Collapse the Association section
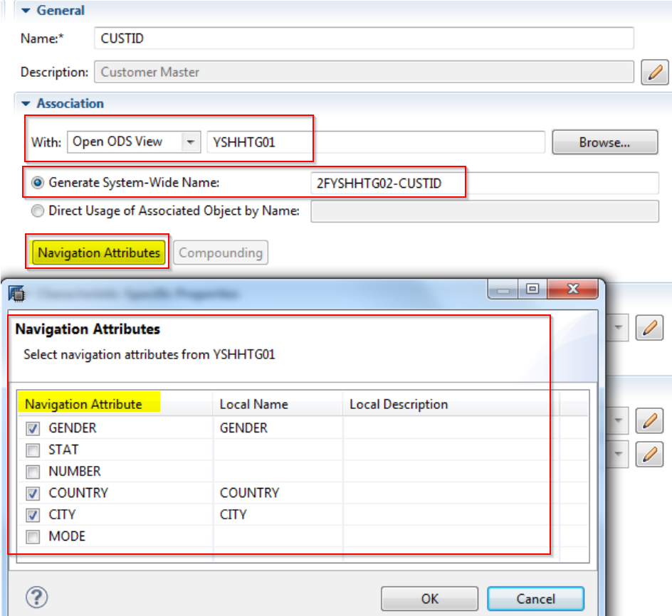This screenshot has width=672, height=616. 26,104
